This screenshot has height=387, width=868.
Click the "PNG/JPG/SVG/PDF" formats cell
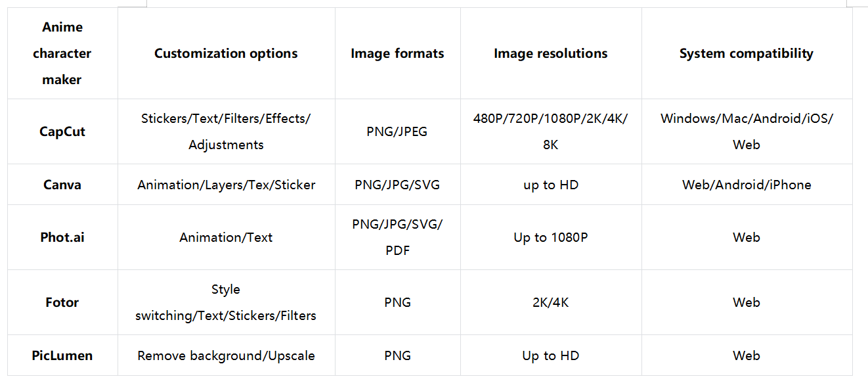click(x=397, y=237)
